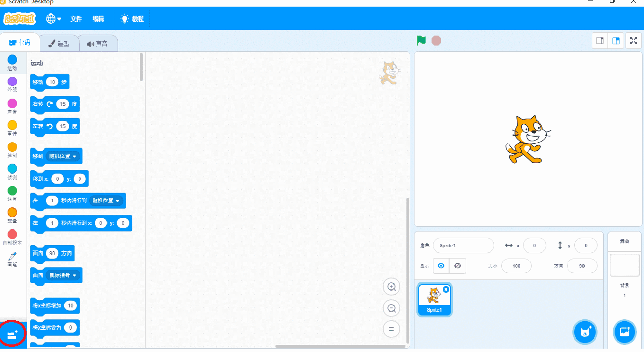Select the 画笔 pen category
644x352 pixels.
coord(12,259)
